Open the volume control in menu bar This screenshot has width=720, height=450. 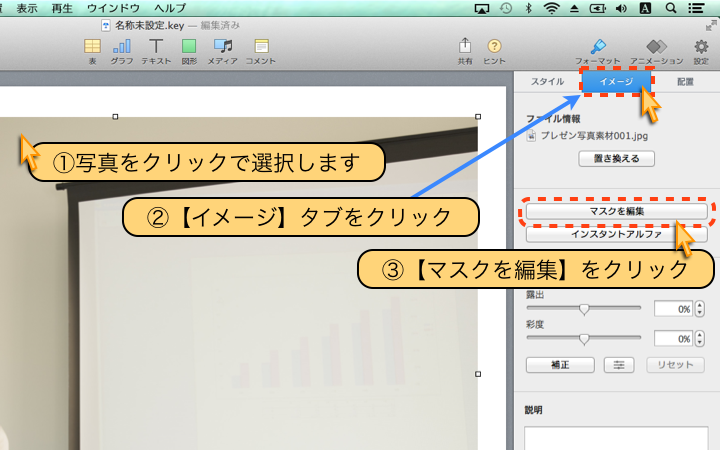621,8
